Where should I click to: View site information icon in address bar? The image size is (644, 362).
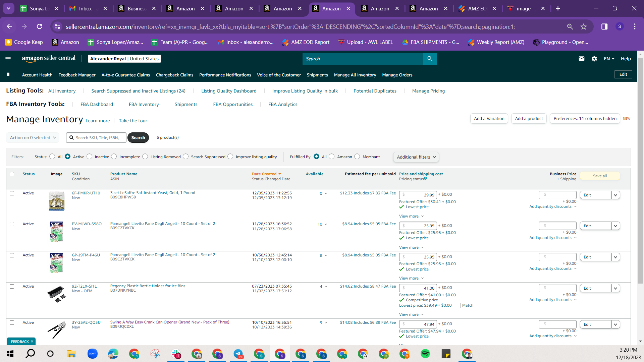coord(58,26)
